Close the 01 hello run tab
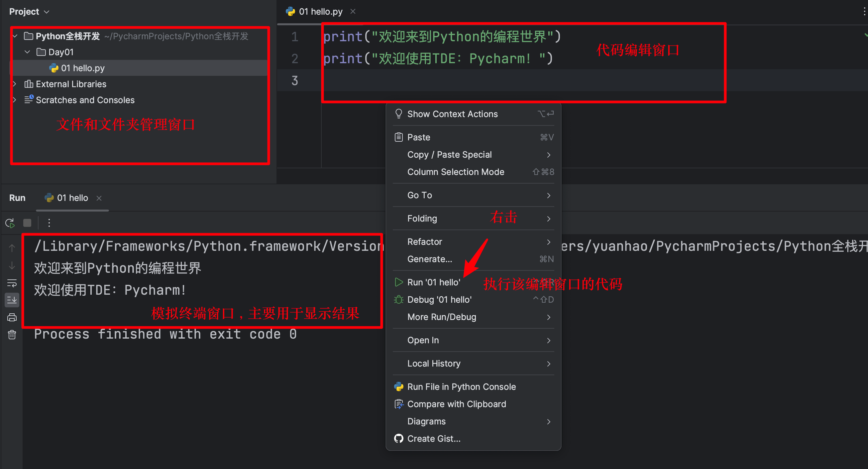 pyautogui.click(x=99, y=198)
